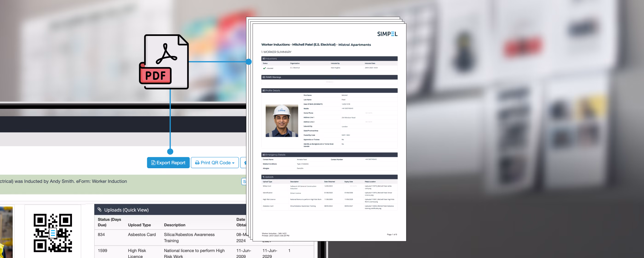The width and height of the screenshot is (644, 258).
Task: Click the 'Page 1 of 8' footer text
Action: tap(392, 235)
